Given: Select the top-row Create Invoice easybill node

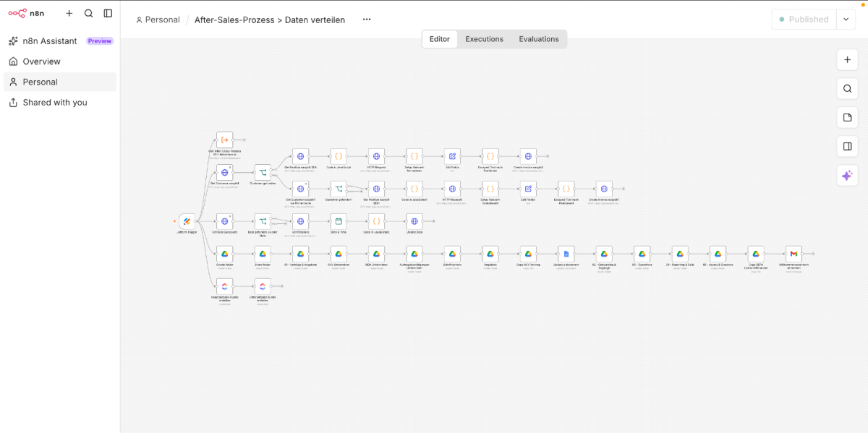Looking at the screenshot, I should click(x=528, y=156).
